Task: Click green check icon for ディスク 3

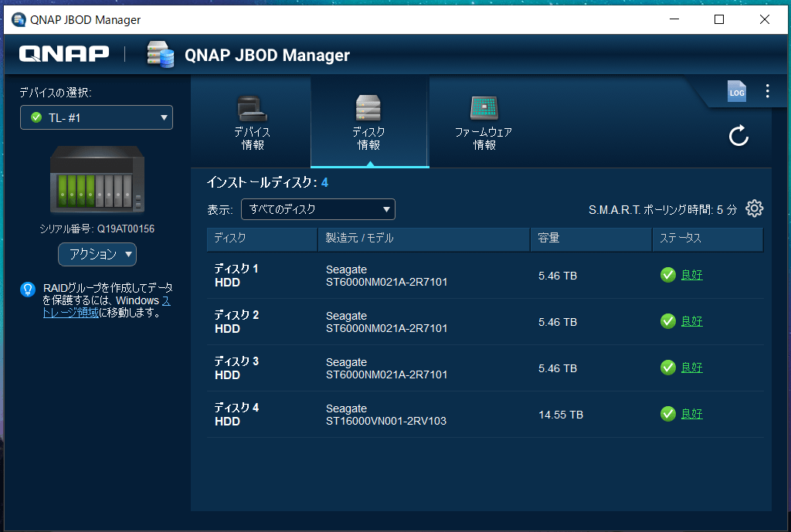Action: point(668,368)
